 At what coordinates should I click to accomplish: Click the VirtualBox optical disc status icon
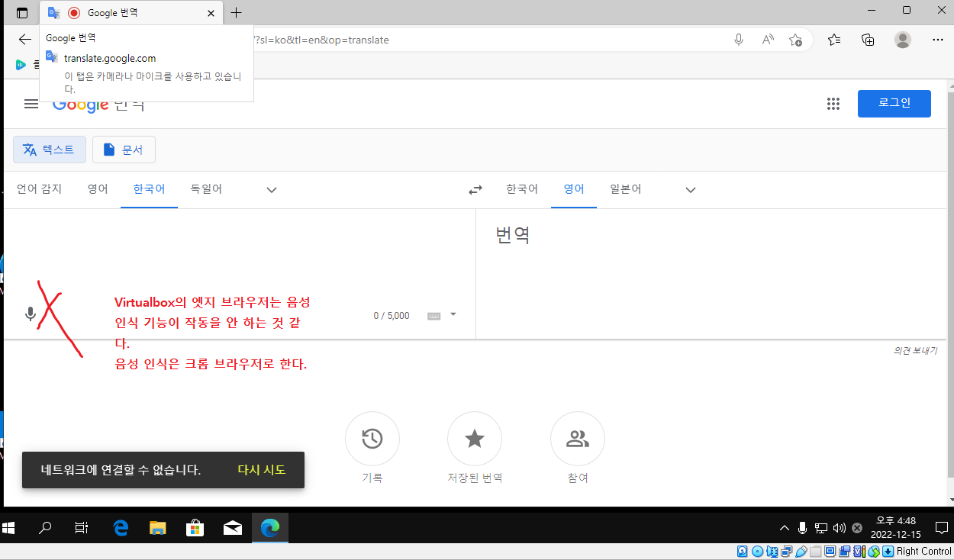pos(757,552)
